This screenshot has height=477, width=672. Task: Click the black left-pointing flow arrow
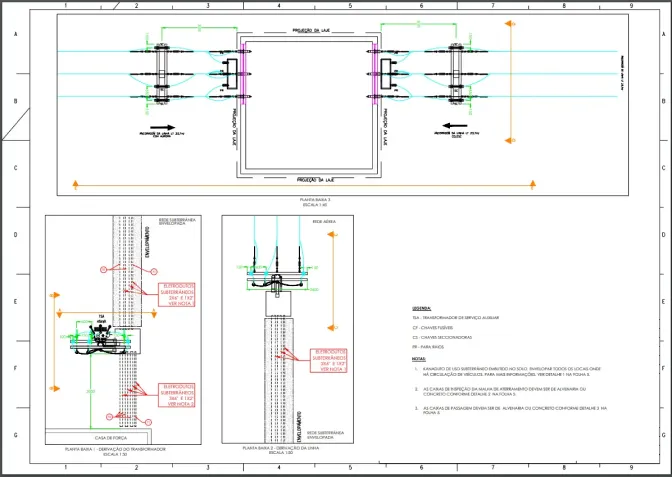pyautogui.click(x=455, y=126)
